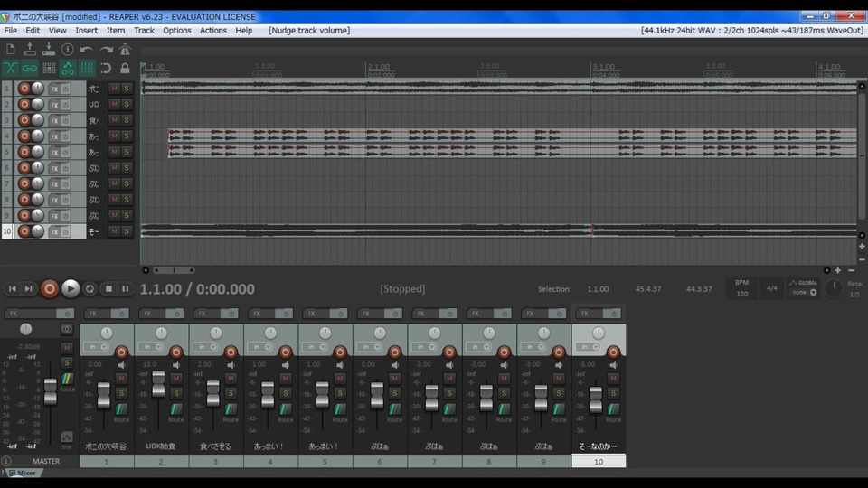Toggle the locking padlock icon
The image size is (868, 488).
(125, 68)
